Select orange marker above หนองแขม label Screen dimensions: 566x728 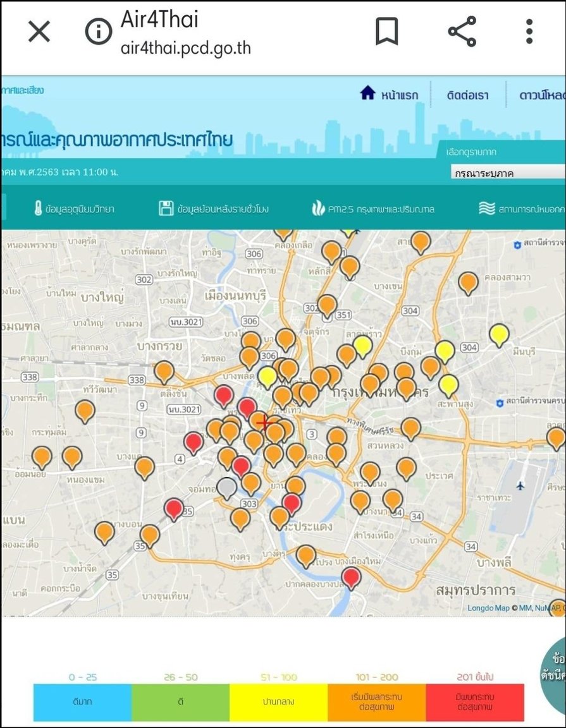click(x=73, y=457)
